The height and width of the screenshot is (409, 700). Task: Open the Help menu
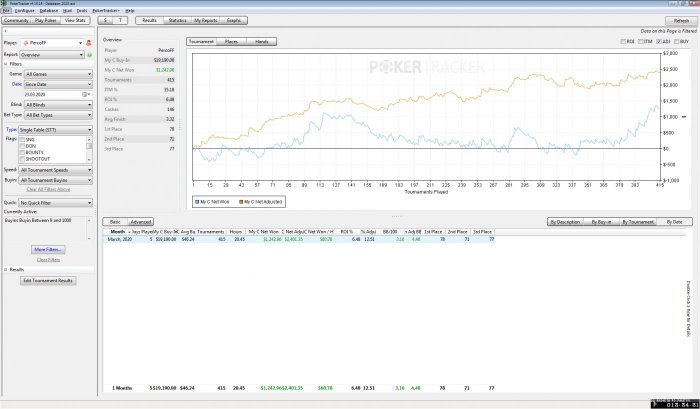tap(130, 10)
